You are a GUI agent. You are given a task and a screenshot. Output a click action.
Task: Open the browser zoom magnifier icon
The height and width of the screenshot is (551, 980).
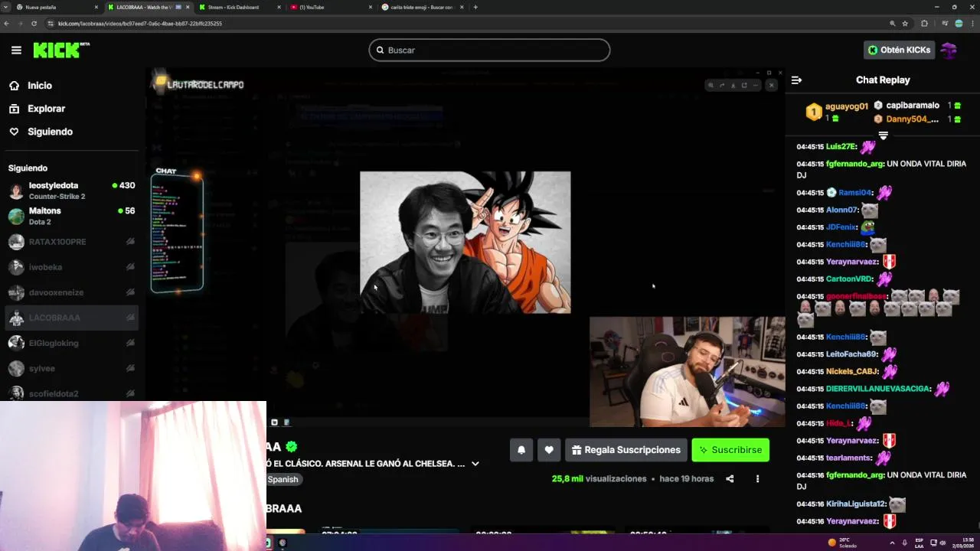[x=892, y=24]
